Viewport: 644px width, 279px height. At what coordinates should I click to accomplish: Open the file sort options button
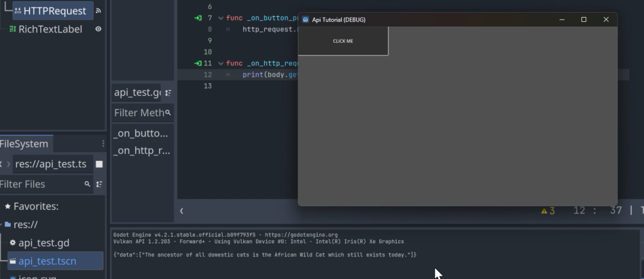pos(99,184)
